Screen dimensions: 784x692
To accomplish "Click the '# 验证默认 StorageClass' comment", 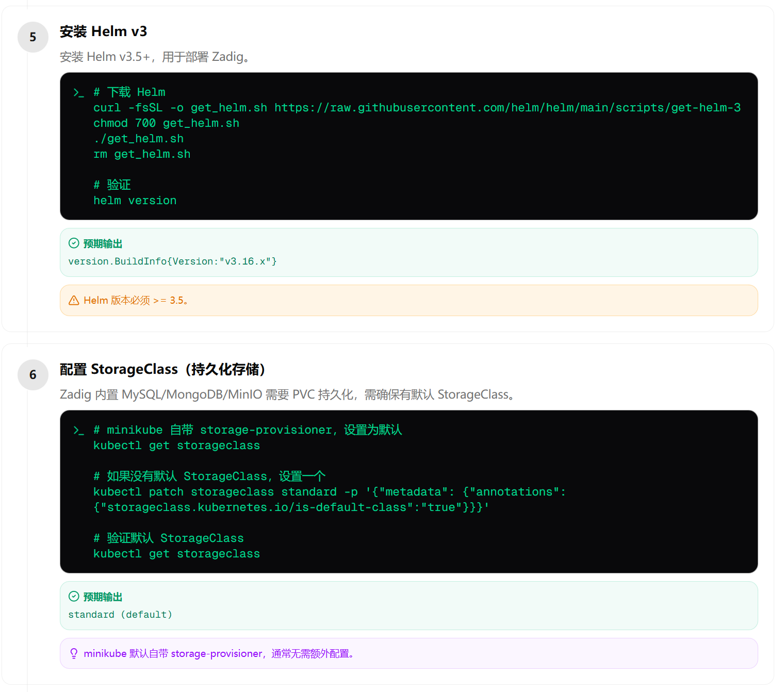I will [168, 538].
